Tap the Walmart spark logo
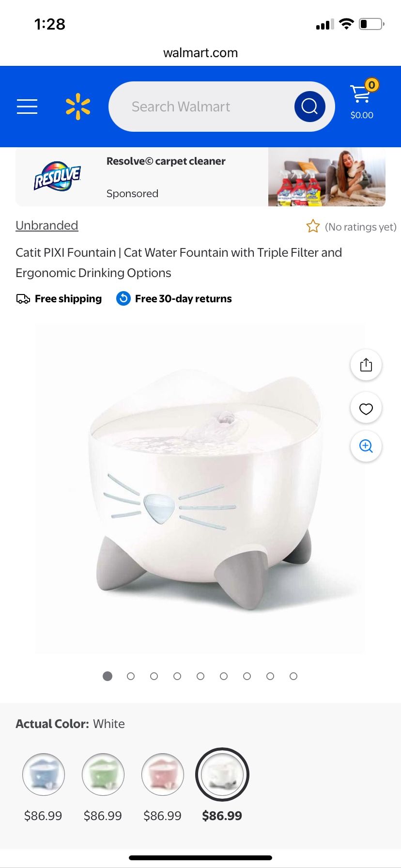401x868 pixels. 78,107
